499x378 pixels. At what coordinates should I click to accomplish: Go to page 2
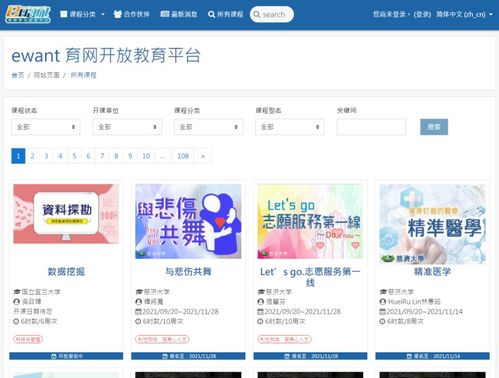tap(32, 156)
